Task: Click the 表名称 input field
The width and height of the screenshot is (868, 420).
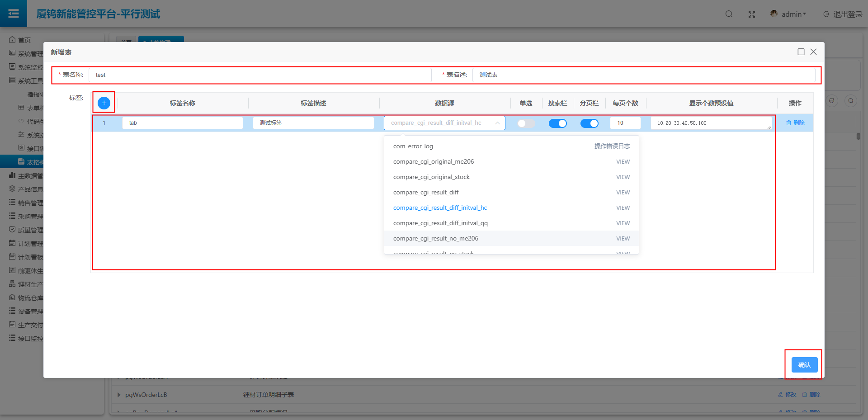Action: coord(260,75)
